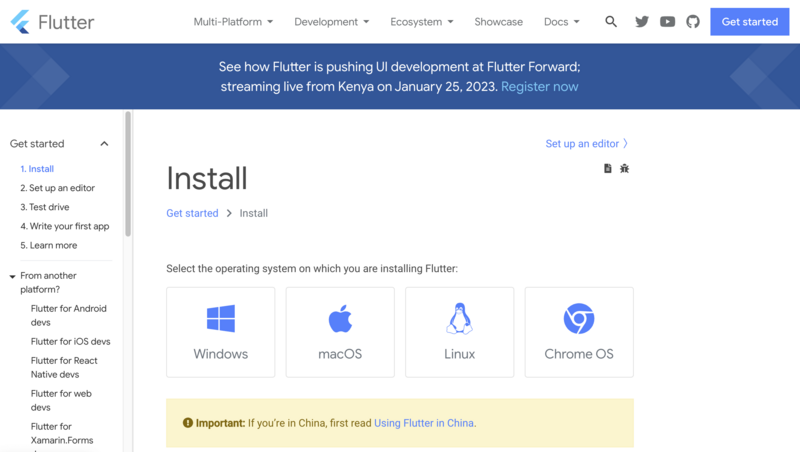Open the Using Flutter in China link
This screenshot has height=452, width=800.
424,423
